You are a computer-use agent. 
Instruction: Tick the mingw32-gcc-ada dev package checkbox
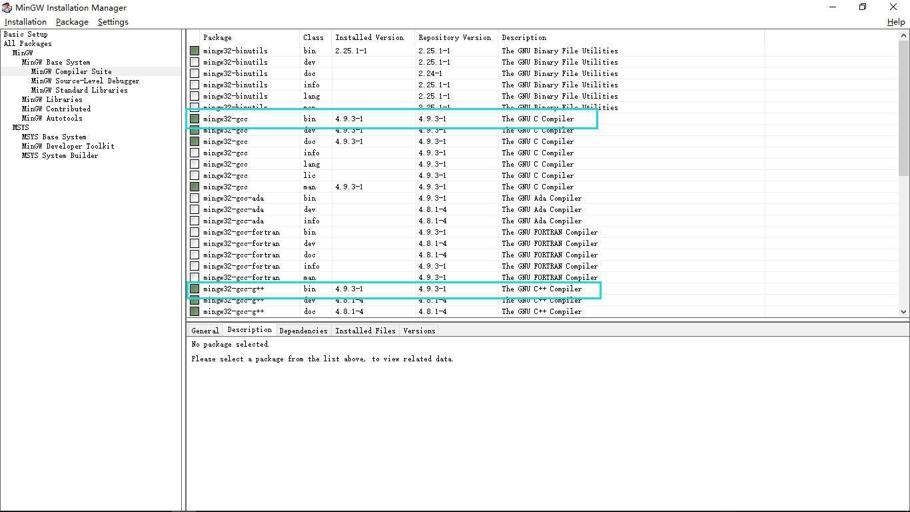pyautogui.click(x=194, y=209)
